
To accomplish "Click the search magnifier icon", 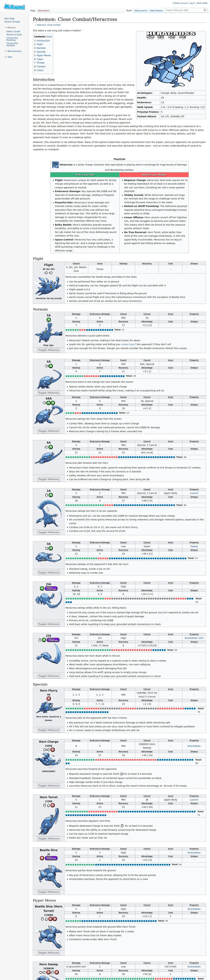I will pos(205,10).
